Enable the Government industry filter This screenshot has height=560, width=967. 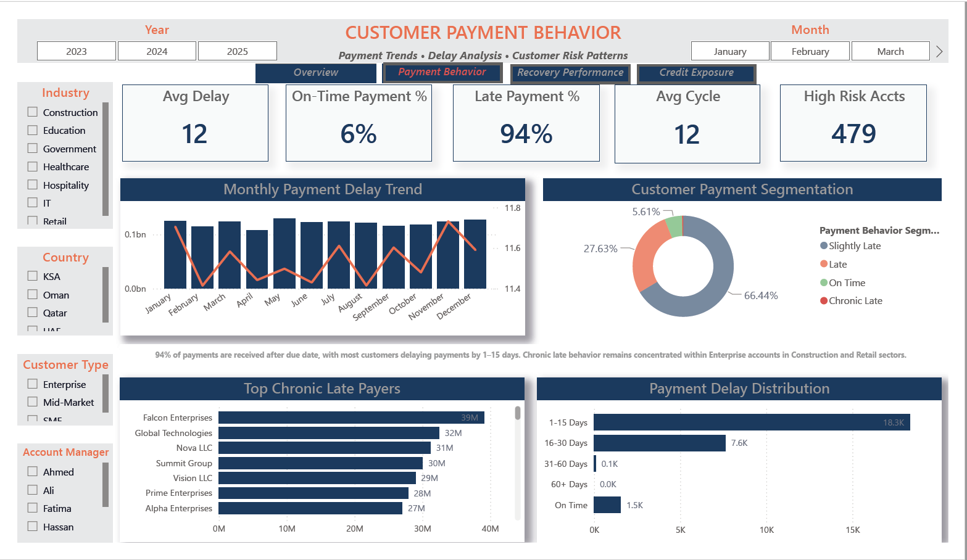click(x=33, y=148)
